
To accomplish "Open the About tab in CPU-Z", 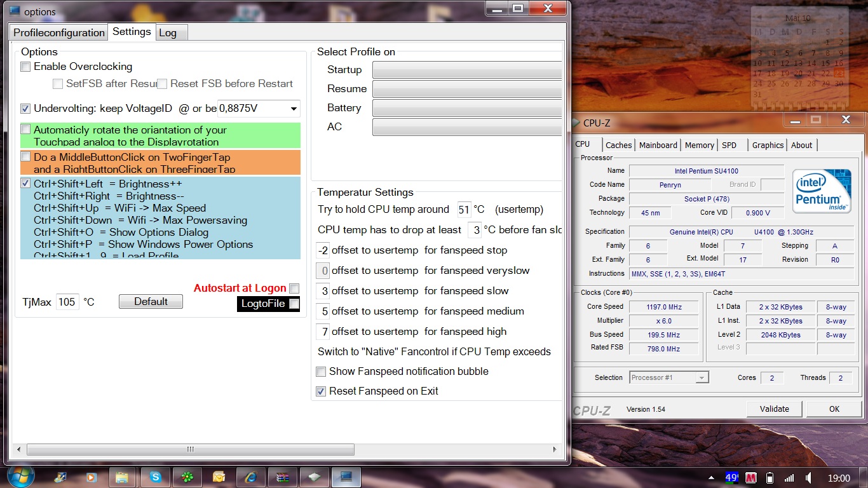I will (x=802, y=145).
